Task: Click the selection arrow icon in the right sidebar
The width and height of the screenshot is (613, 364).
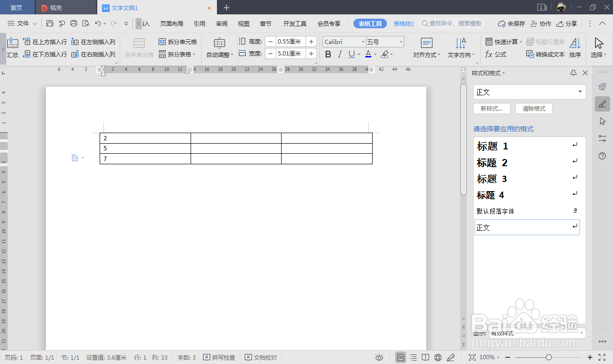Action: (602, 121)
